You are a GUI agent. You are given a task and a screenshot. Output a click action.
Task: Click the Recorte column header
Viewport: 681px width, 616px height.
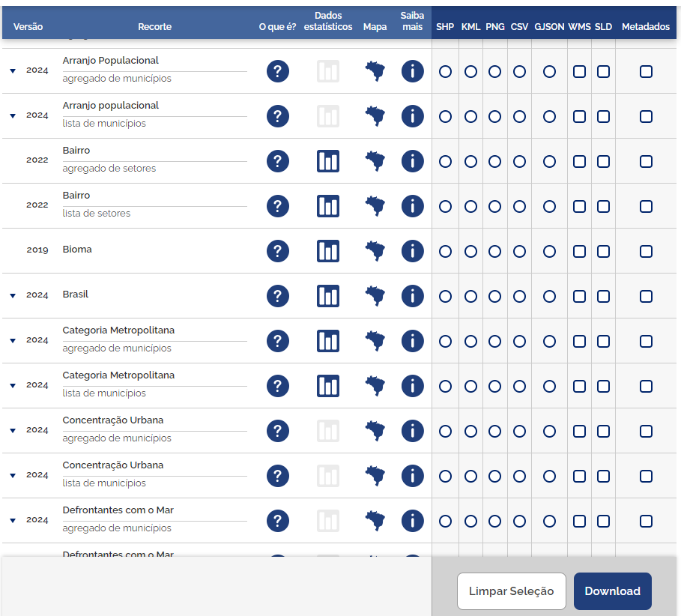[x=154, y=26]
